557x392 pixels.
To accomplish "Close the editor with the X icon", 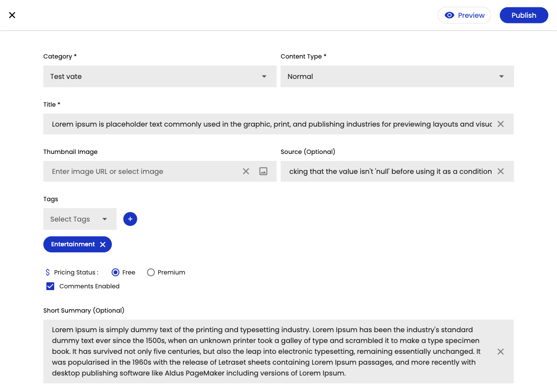I will pos(12,15).
